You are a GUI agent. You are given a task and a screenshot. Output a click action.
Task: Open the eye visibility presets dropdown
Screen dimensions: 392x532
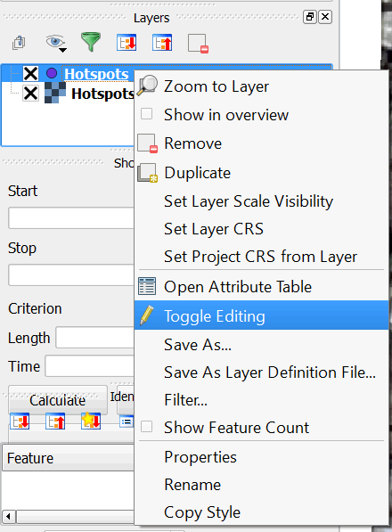pos(56,43)
